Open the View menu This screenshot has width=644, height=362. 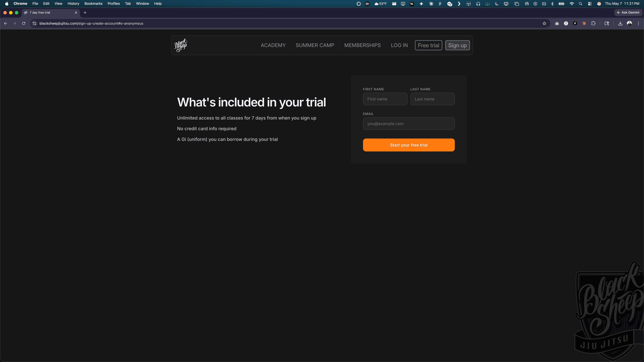point(59,4)
